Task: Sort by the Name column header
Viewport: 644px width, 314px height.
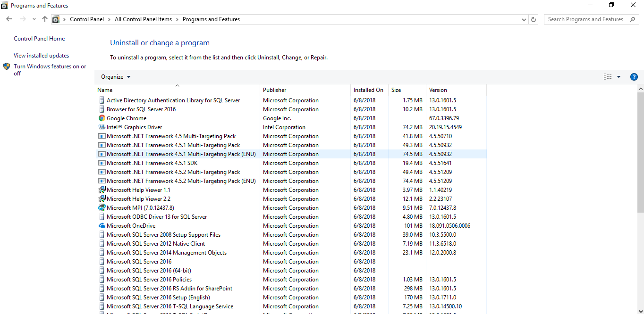Action: pos(178,90)
